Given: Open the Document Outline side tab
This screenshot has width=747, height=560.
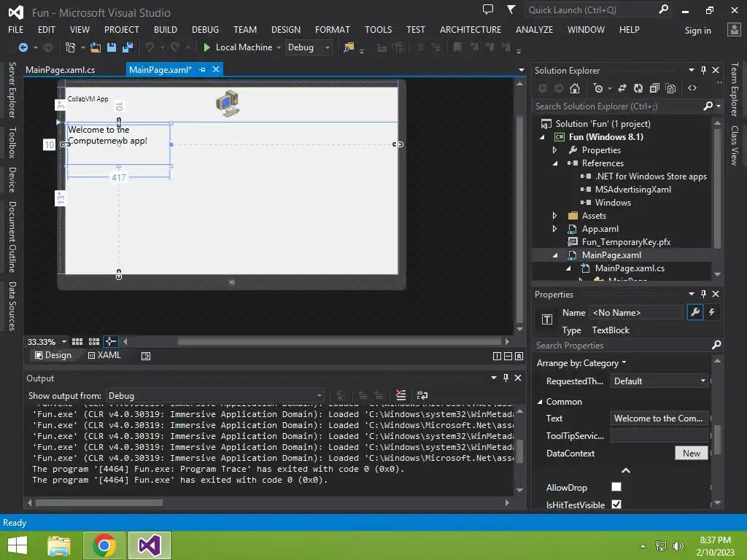Looking at the screenshot, I should [12, 237].
